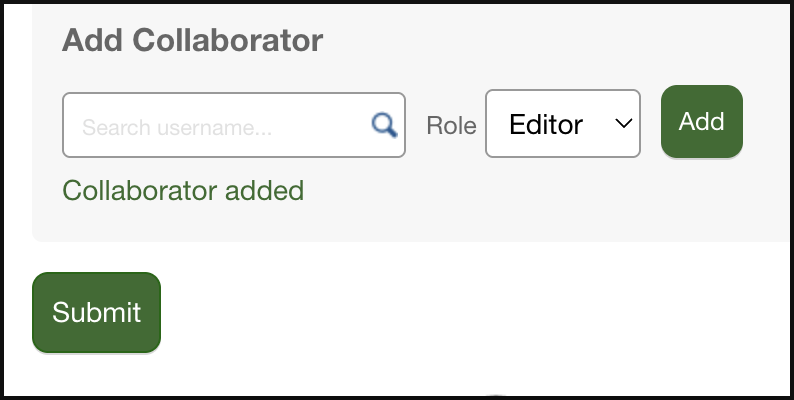
Task: Click the down arrow beside Editor
Action: pos(624,123)
